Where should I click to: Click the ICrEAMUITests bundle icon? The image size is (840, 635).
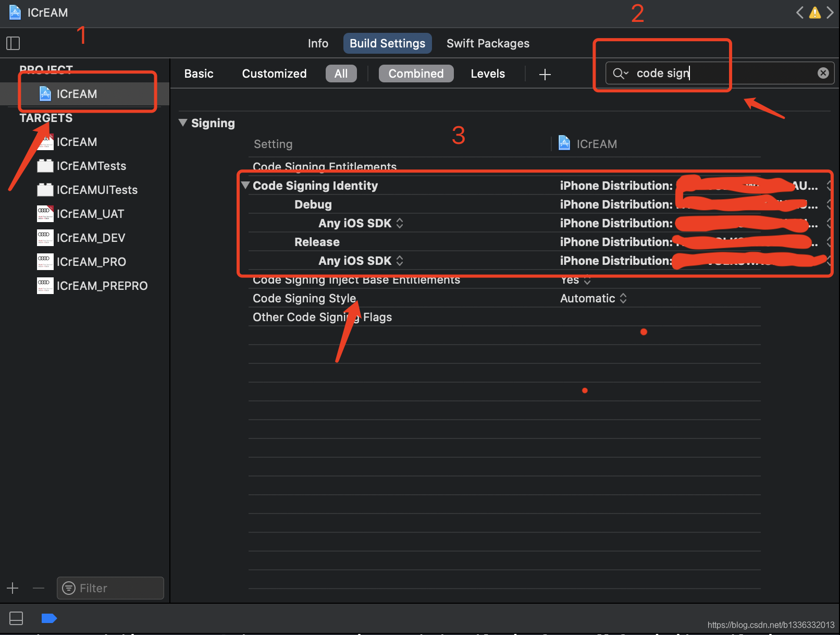pos(45,190)
